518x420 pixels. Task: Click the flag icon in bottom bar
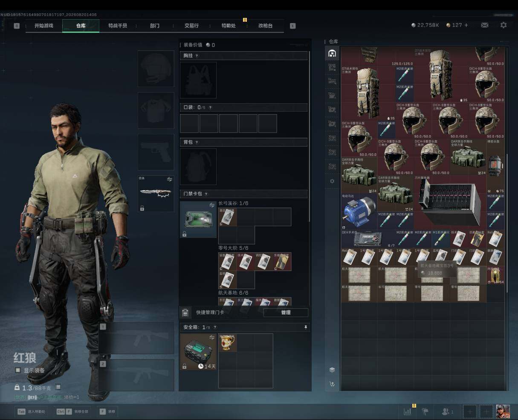pos(425,411)
